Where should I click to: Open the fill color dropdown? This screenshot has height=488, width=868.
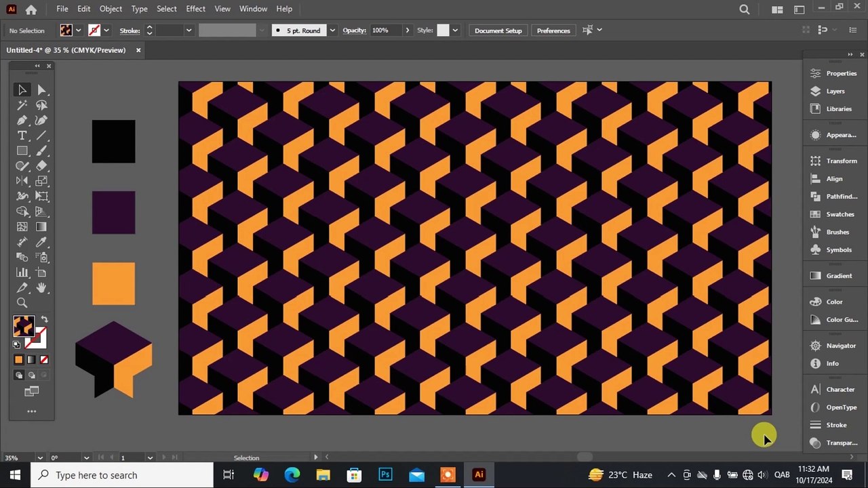78,30
